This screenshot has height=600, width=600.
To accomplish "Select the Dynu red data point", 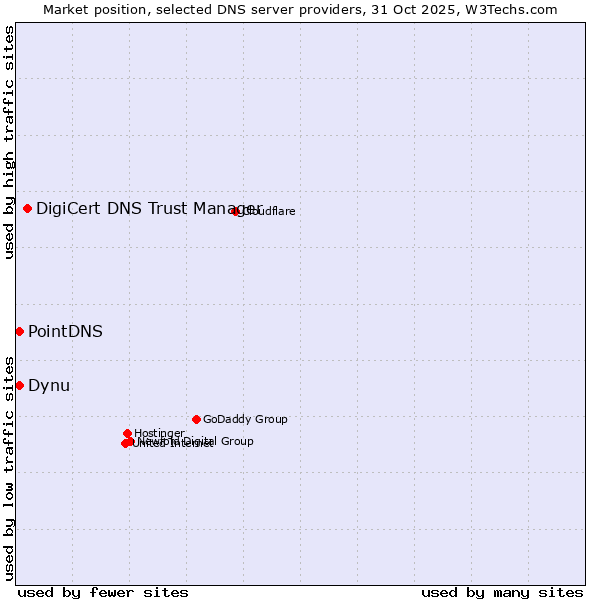I will (x=19, y=385).
